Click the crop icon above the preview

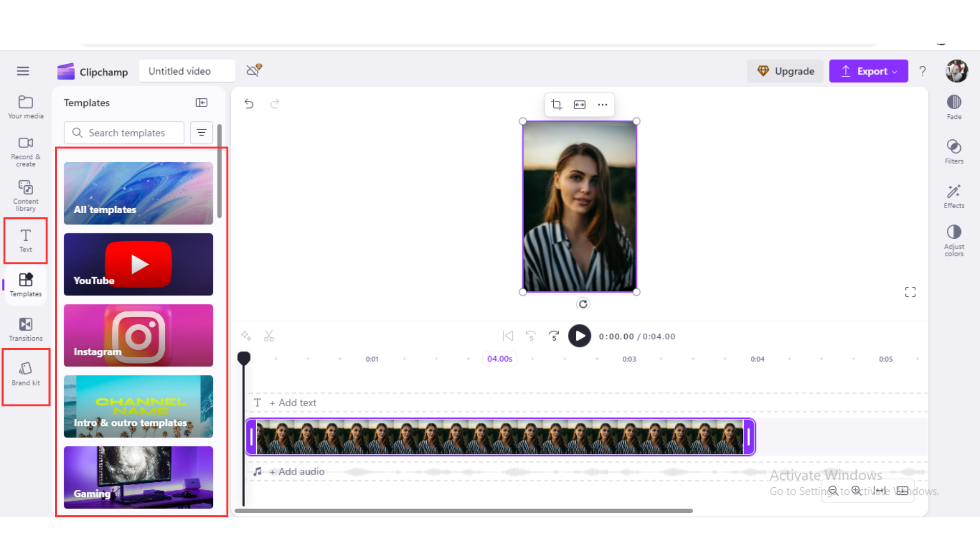556,105
